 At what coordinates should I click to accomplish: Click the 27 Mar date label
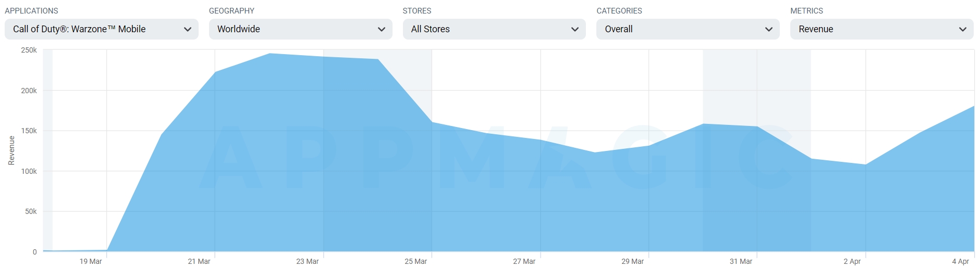[524, 261]
